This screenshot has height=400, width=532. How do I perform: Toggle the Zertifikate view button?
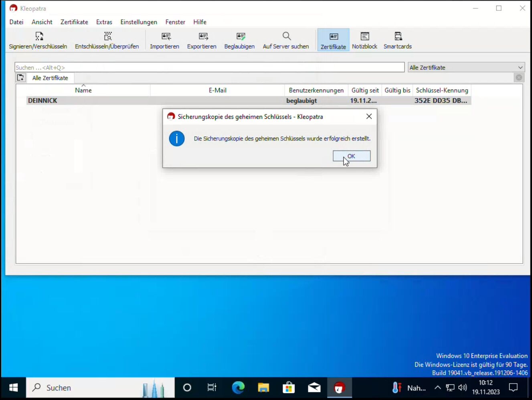(333, 41)
